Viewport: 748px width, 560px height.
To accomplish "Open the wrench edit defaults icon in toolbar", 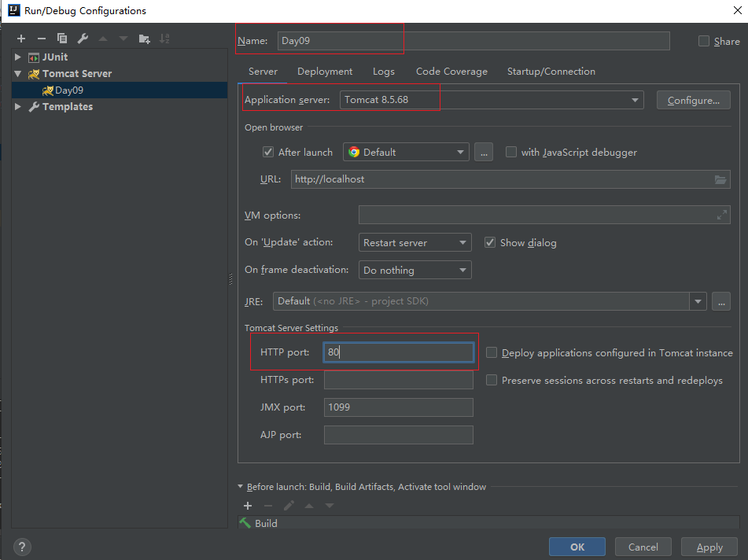I will point(83,39).
